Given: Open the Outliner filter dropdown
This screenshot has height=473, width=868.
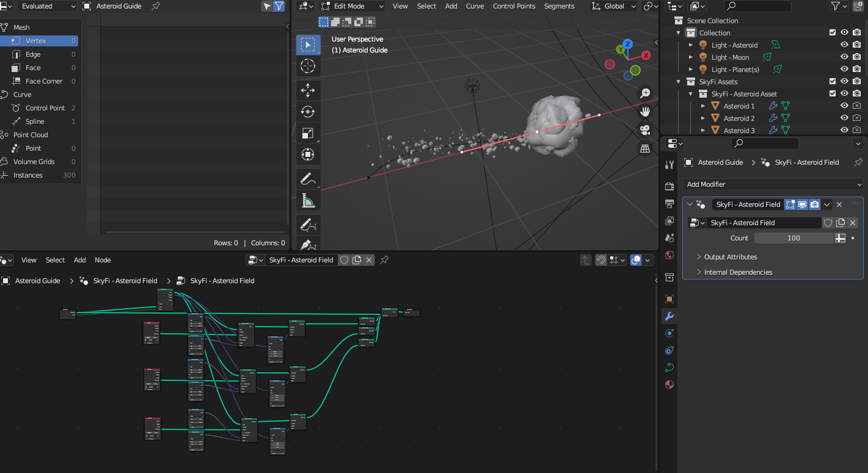Looking at the screenshot, I should (x=839, y=6).
